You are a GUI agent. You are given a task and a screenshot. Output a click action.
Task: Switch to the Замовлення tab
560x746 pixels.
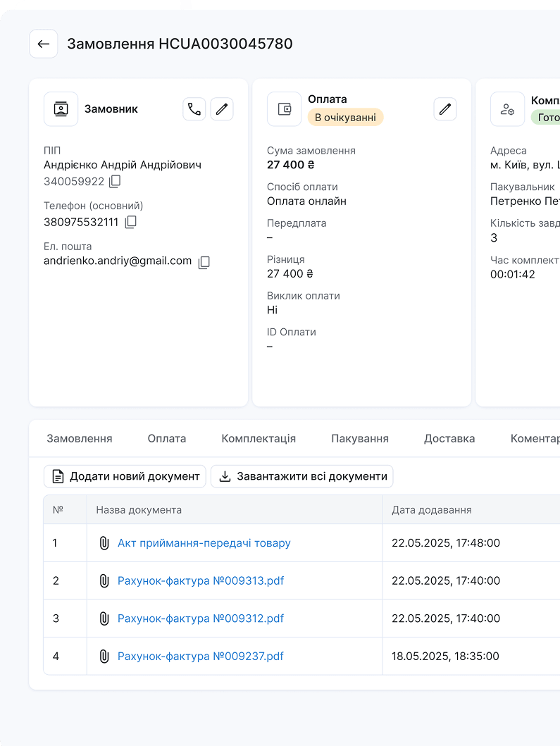[x=80, y=439]
